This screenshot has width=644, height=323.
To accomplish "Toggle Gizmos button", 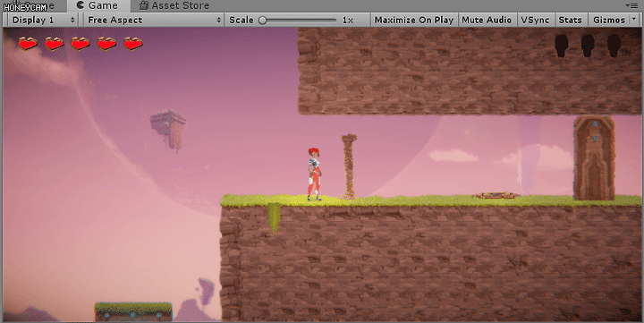I will click(x=609, y=20).
